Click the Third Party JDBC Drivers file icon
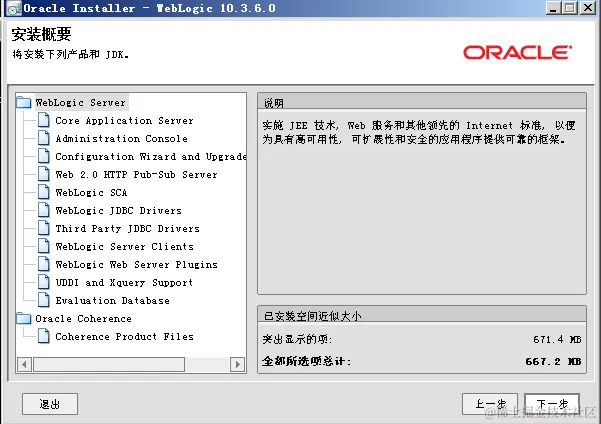Viewport: 601px width, 424px height. [44, 228]
